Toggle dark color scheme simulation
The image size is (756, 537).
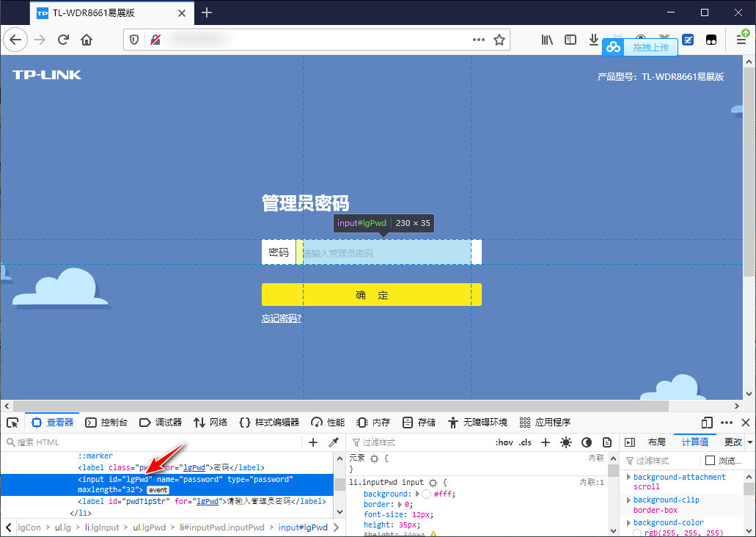coord(587,442)
